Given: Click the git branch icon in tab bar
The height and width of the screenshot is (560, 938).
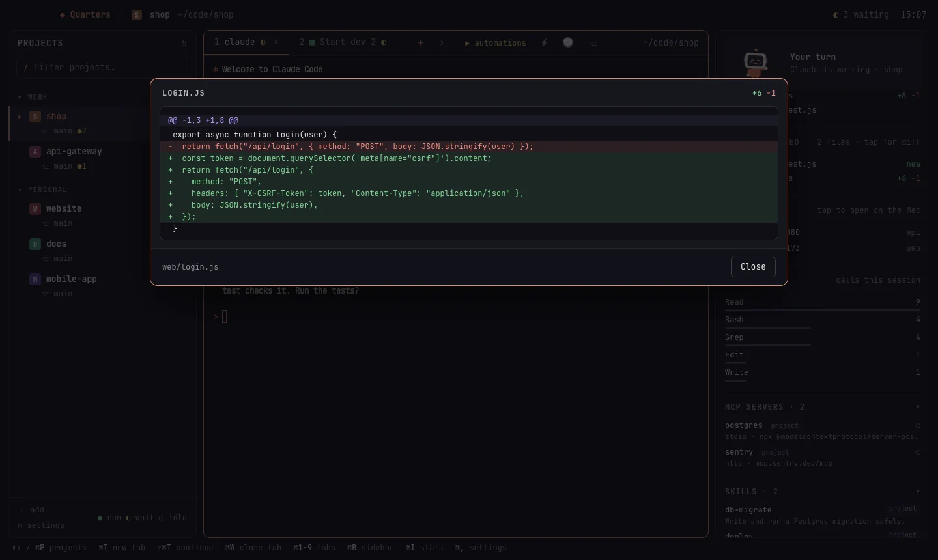Looking at the screenshot, I should click(x=593, y=43).
